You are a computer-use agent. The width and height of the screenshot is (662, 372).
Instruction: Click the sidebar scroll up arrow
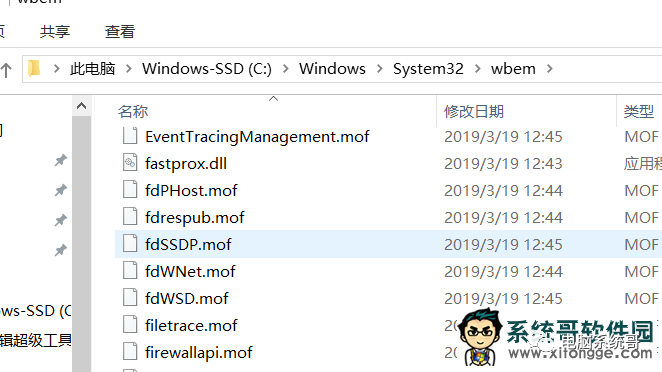[81, 106]
